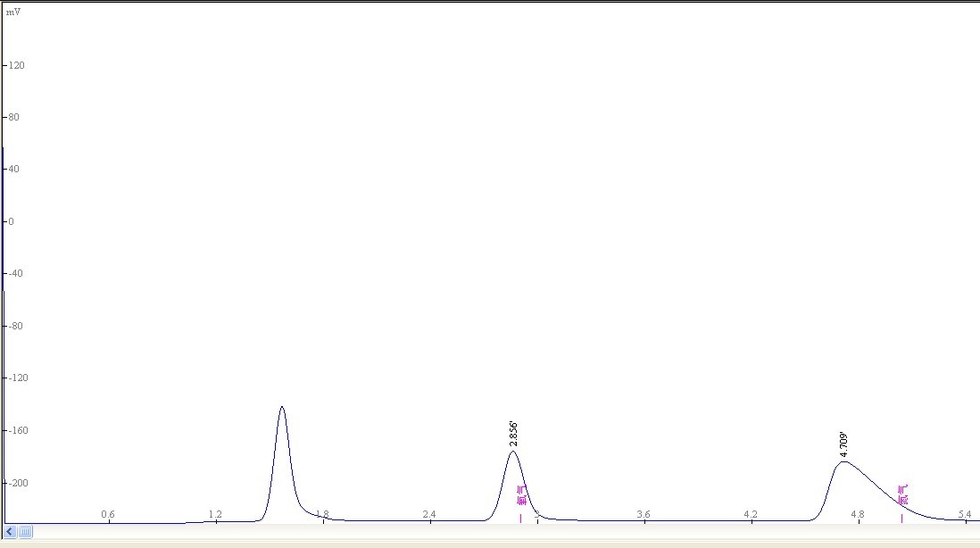Click the magenta marker line under 氧气
Screen dimensions: 980x548
520,518
